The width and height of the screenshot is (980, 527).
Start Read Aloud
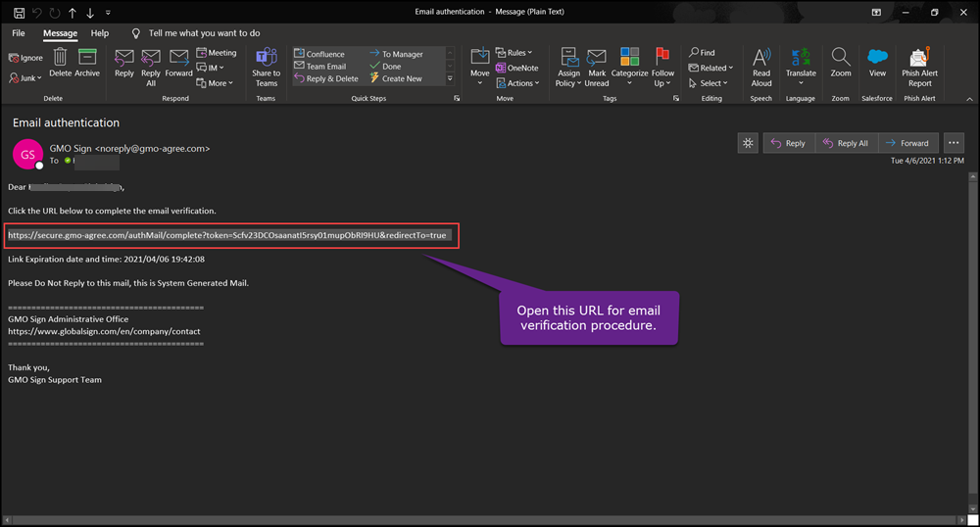[761, 68]
